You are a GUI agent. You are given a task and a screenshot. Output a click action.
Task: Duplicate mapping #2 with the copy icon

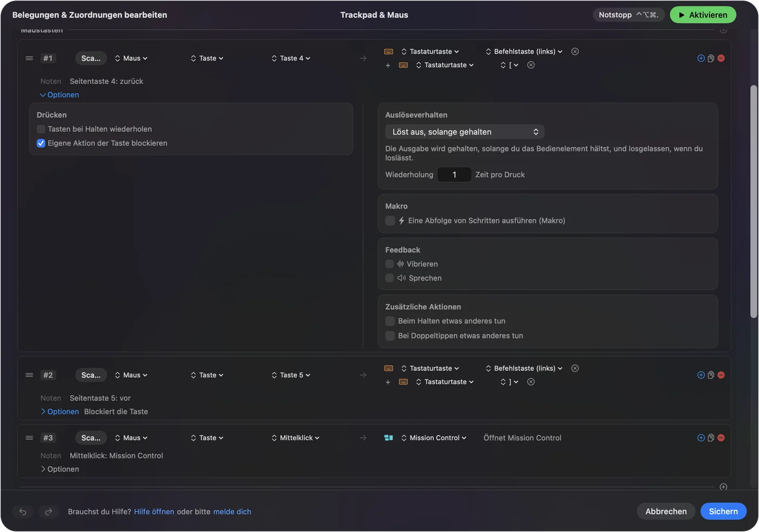point(711,375)
